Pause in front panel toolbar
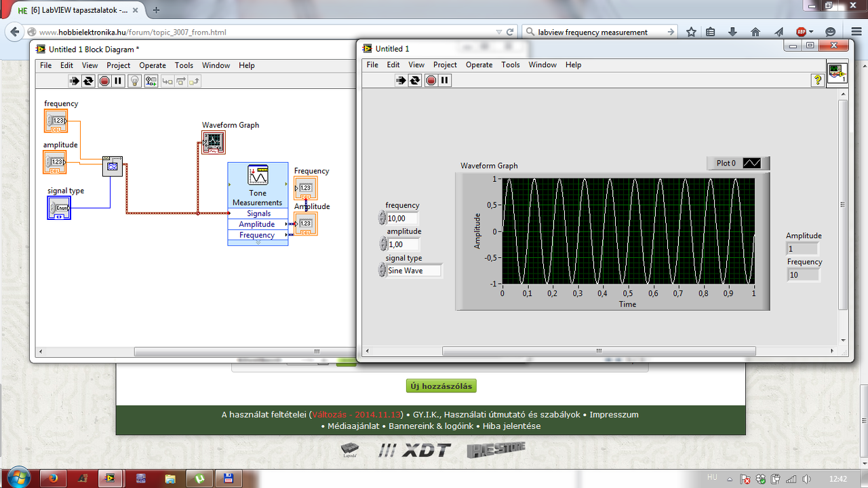This screenshot has height=488, width=868. (445, 80)
